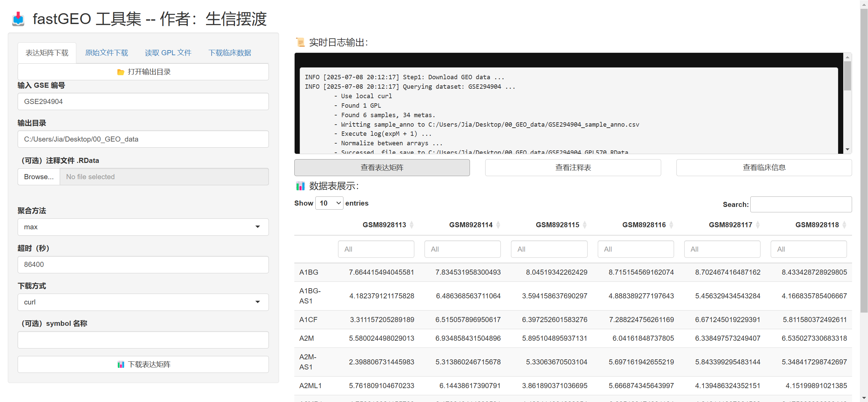The width and height of the screenshot is (868, 402).
Task: Click the 查看注释表 button
Action: pyautogui.click(x=573, y=168)
